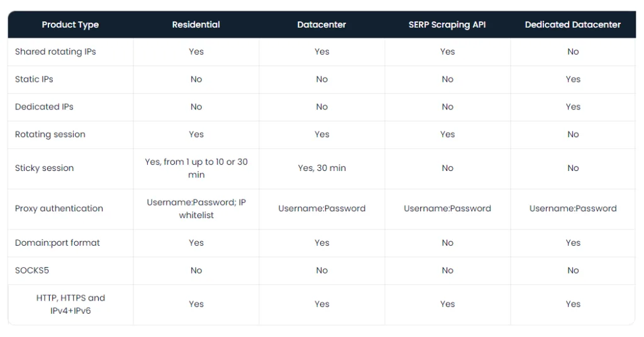Click SERP Scraping API Username:Password cell
644x337 pixels.
[x=447, y=209]
